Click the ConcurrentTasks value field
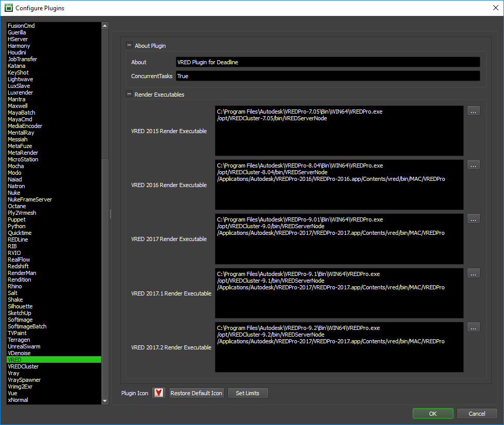 pyautogui.click(x=328, y=76)
